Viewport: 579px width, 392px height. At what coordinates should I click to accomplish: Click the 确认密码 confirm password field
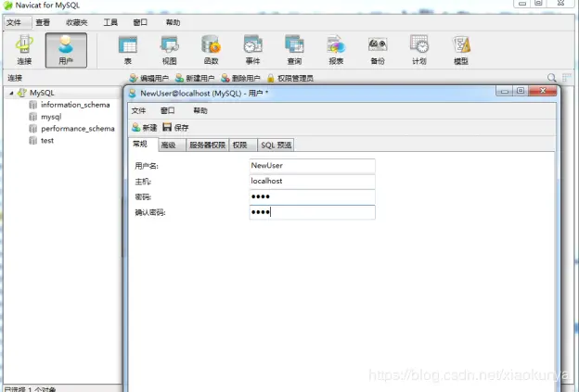[x=313, y=212]
